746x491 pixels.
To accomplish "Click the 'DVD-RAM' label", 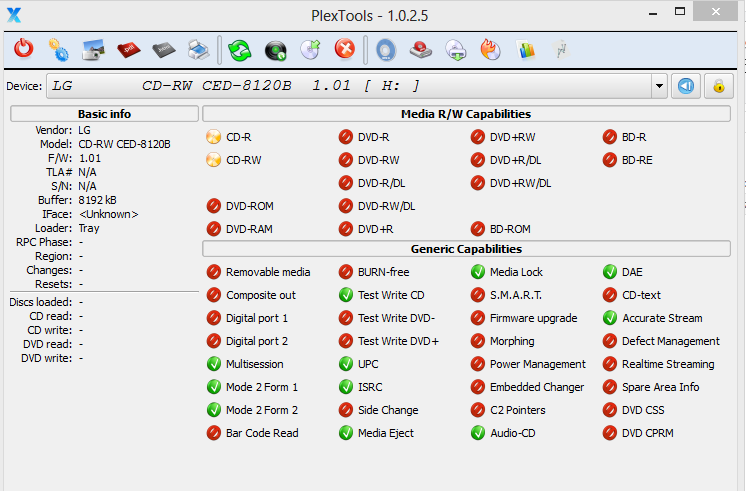I will point(249,229).
